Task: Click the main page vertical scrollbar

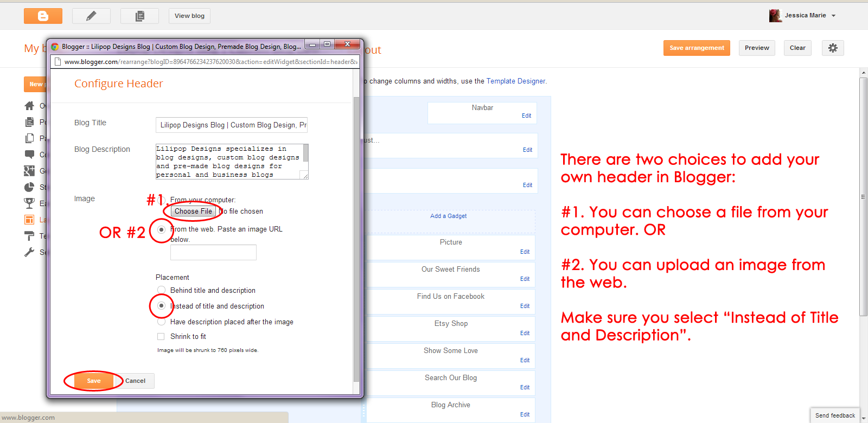Action: tap(863, 197)
